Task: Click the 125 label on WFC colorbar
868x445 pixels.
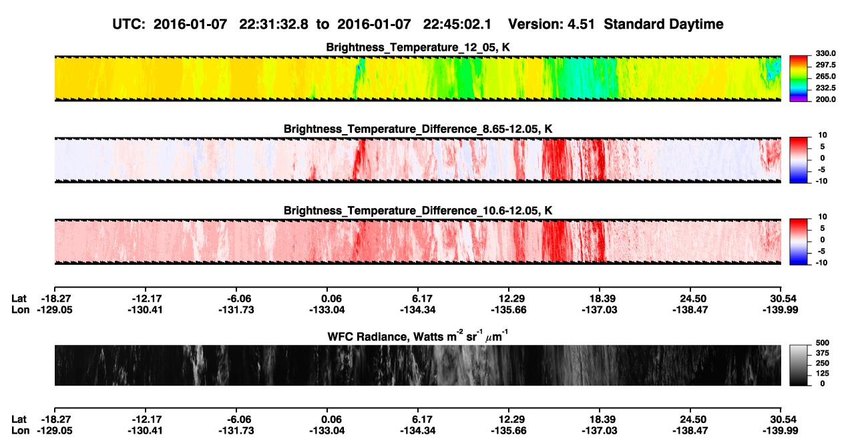Action: pyautogui.click(x=822, y=374)
